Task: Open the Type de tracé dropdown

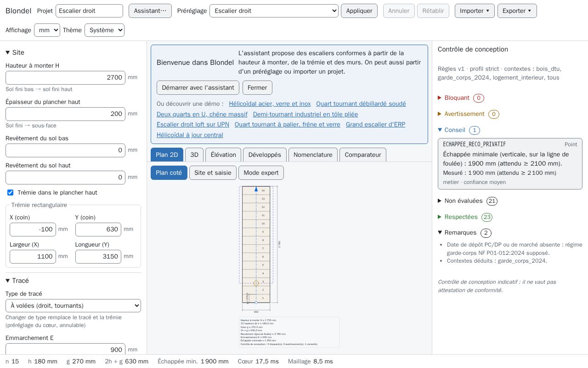Action: coord(73,305)
